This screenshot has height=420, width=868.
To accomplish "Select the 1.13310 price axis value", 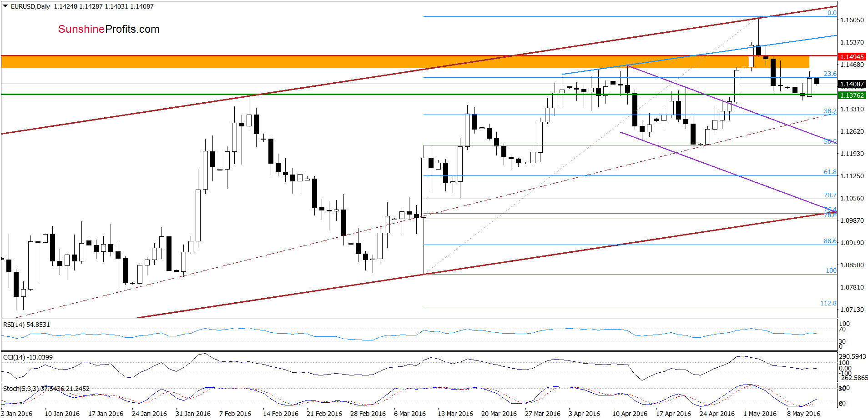I will 852,109.
